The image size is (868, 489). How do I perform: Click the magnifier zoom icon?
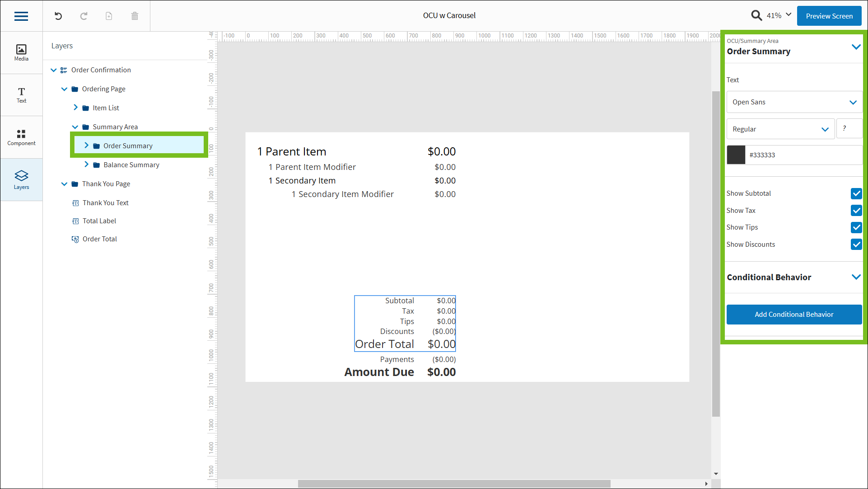point(756,16)
